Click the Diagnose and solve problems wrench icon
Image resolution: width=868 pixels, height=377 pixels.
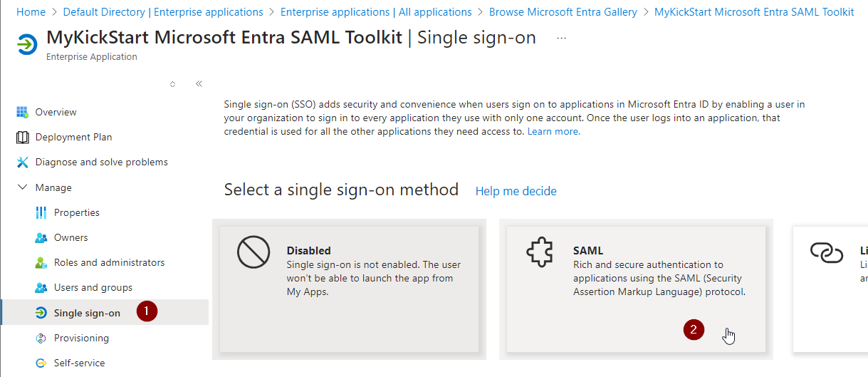point(22,162)
